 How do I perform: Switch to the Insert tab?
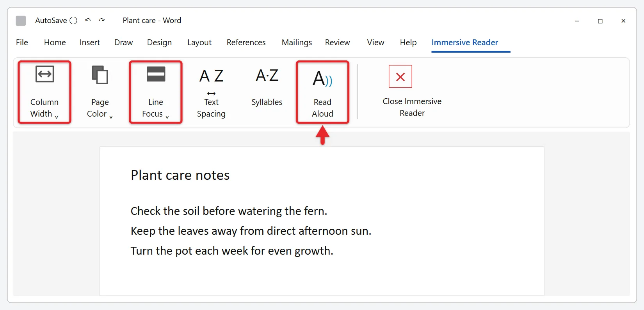tap(90, 42)
